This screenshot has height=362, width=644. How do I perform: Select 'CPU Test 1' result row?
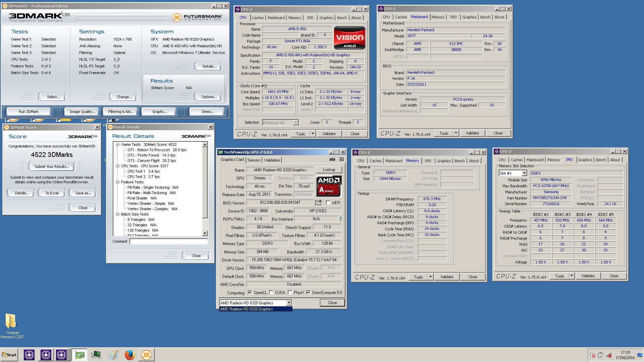coord(144,171)
